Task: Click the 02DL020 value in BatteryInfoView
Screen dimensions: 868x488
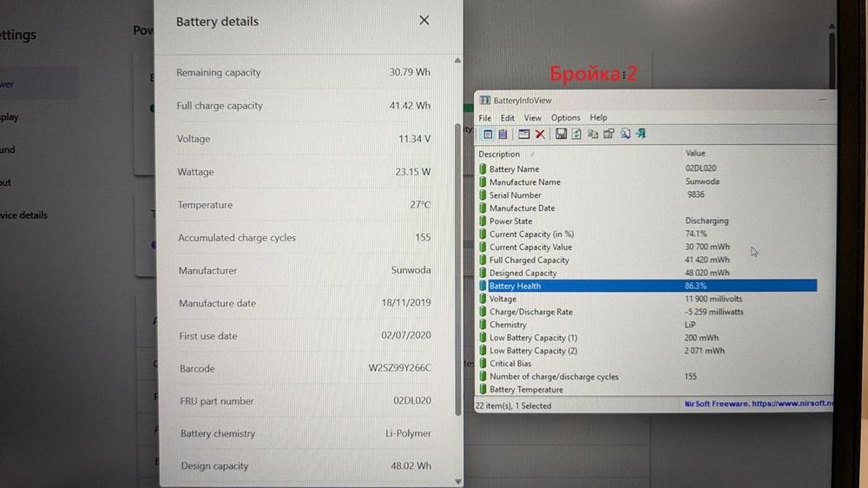Action: pos(700,168)
